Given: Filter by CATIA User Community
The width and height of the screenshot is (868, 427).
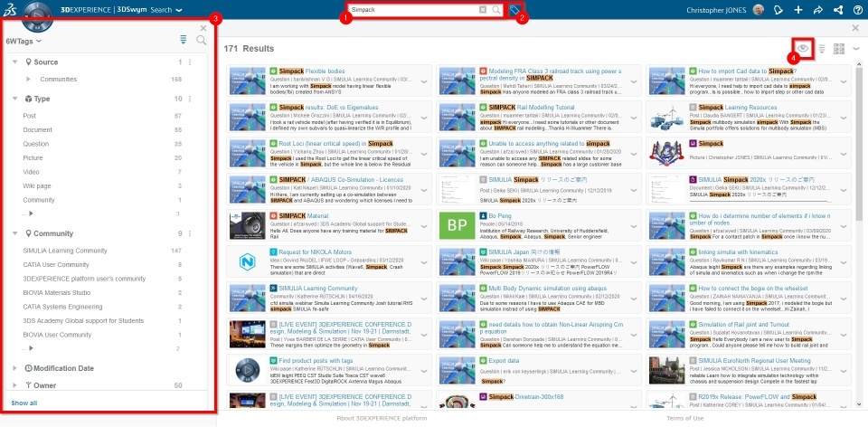Looking at the screenshot, I should [56, 265].
